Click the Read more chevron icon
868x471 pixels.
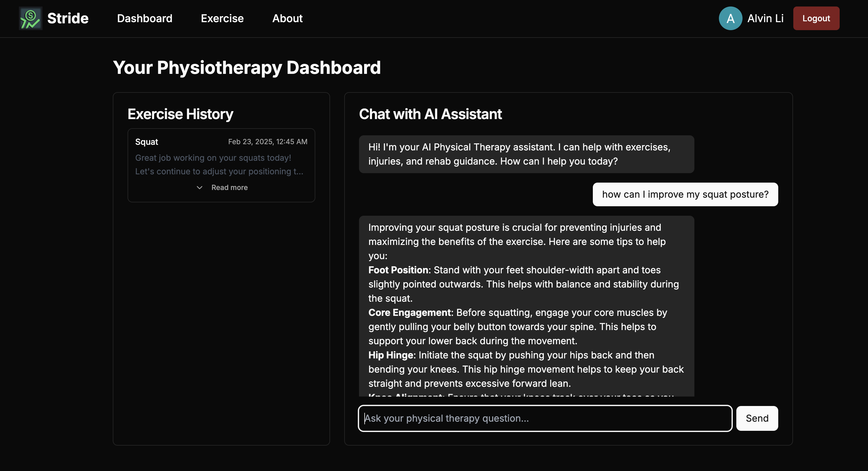point(200,187)
